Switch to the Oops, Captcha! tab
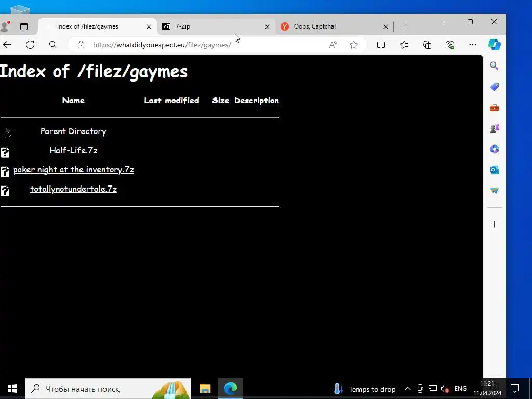The height and width of the screenshot is (399, 532). tap(334, 26)
